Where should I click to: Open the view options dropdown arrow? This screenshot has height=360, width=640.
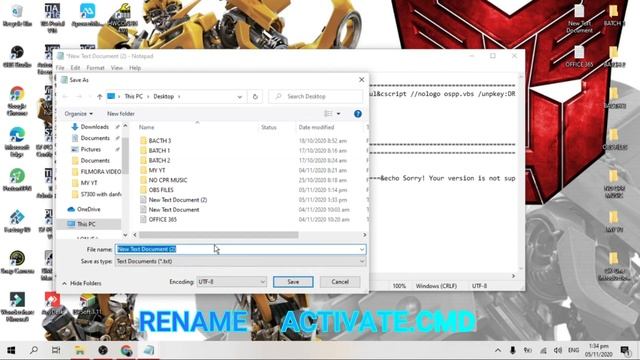(x=338, y=113)
